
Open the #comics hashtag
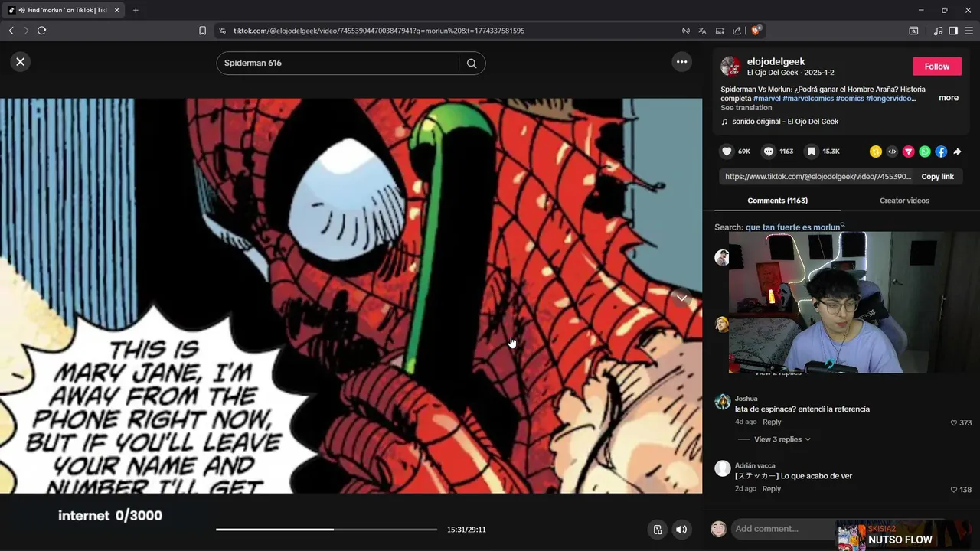850,99
